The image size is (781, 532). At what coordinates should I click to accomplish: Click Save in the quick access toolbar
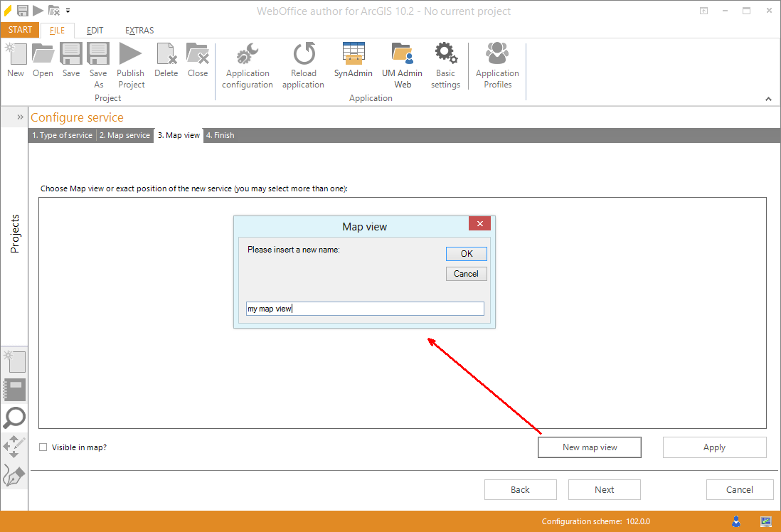tap(22, 10)
